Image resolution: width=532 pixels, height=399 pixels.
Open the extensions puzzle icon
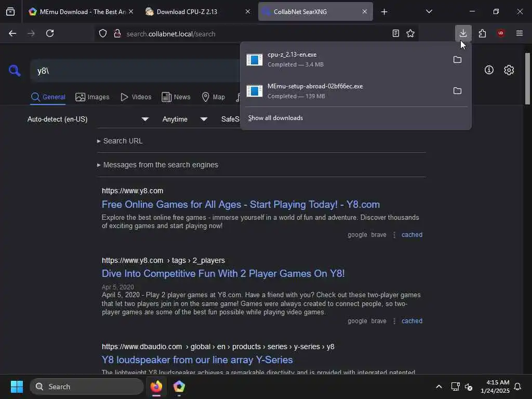click(x=483, y=33)
